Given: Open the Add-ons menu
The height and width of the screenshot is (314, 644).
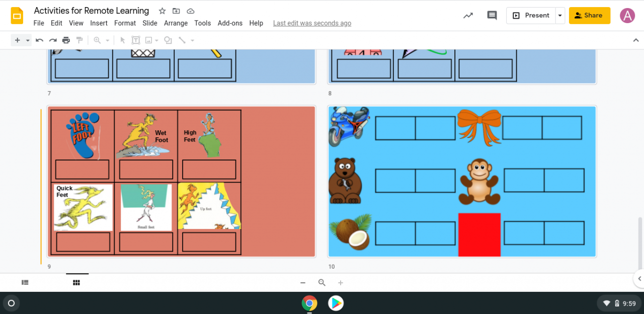Looking at the screenshot, I should [230, 23].
